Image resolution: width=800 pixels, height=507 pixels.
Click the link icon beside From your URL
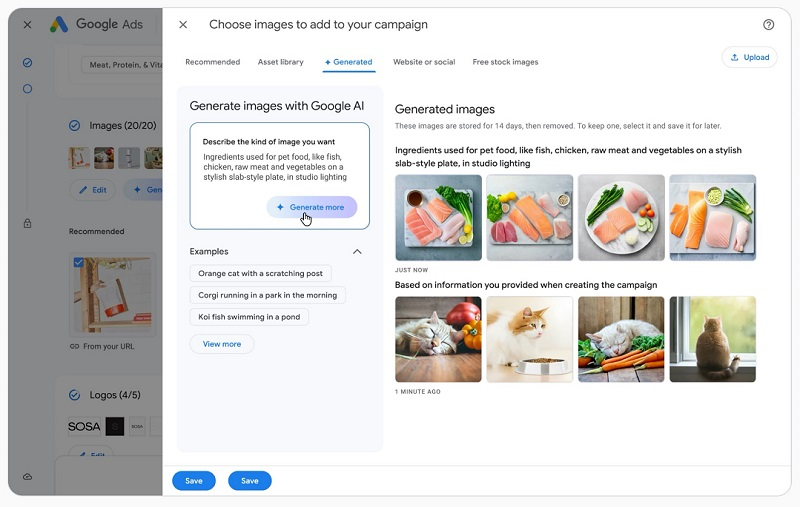pyautogui.click(x=74, y=346)
